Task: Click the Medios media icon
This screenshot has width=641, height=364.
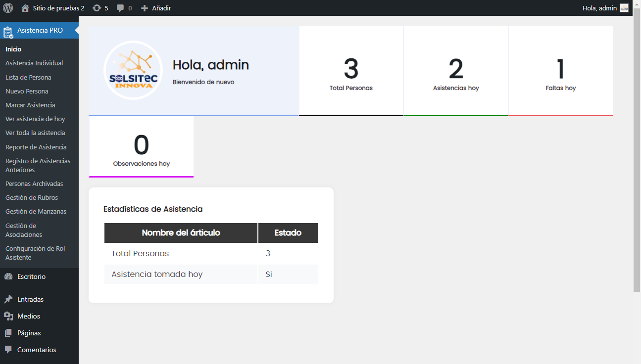Action: 8,317
